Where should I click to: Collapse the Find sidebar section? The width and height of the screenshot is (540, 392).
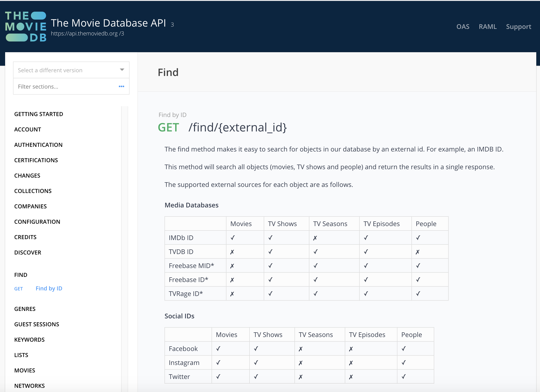click(x=21, y=275)
